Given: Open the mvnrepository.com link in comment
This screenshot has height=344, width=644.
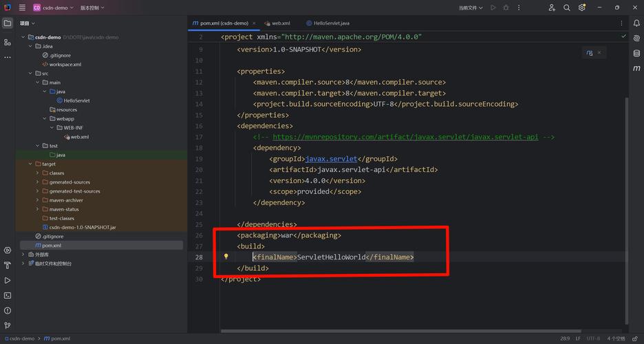Looking at the screenshot, I should click(405, 137).
